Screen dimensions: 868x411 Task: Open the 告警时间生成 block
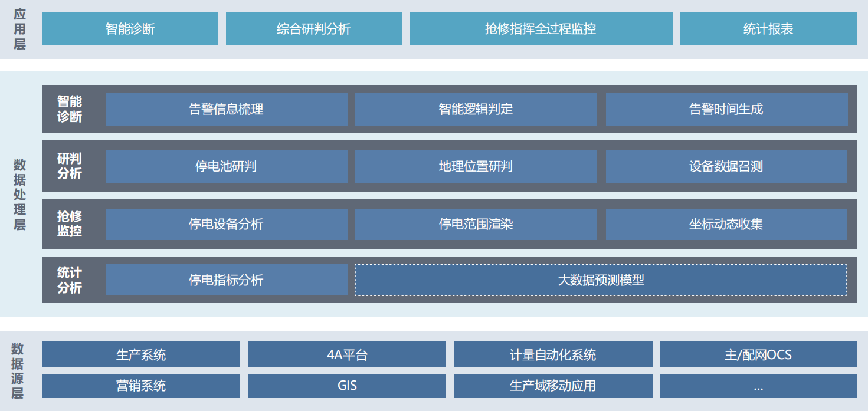click(x=727, y=108)
